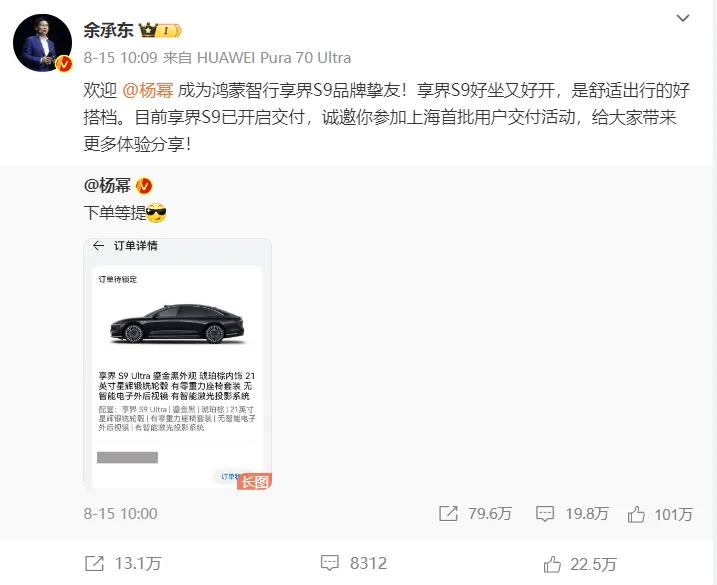Open the post options chevron menu
717x585 pixels.
pyautogui.click(x=683, y=18)
